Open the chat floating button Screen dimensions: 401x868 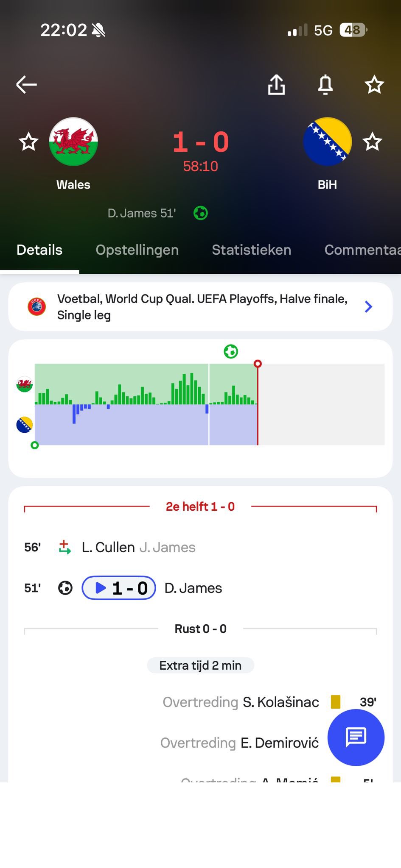[356, 737]
